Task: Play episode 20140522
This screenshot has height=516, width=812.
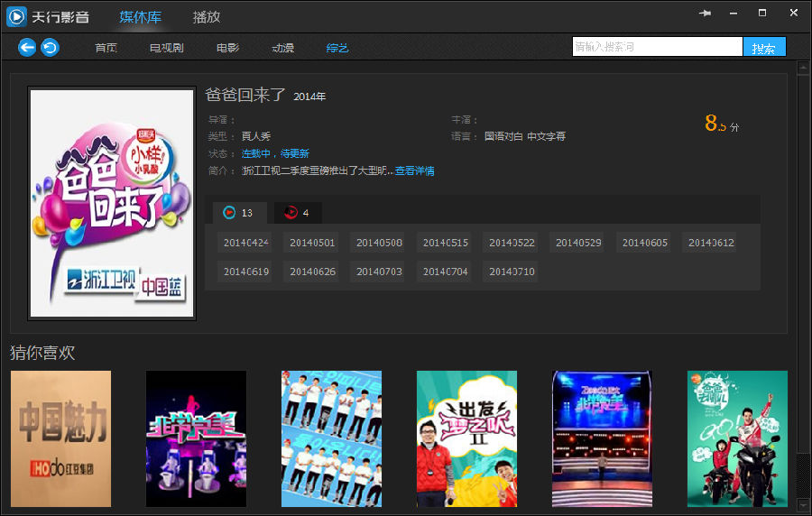Action: pyautogui.click(x=512, y=243)
